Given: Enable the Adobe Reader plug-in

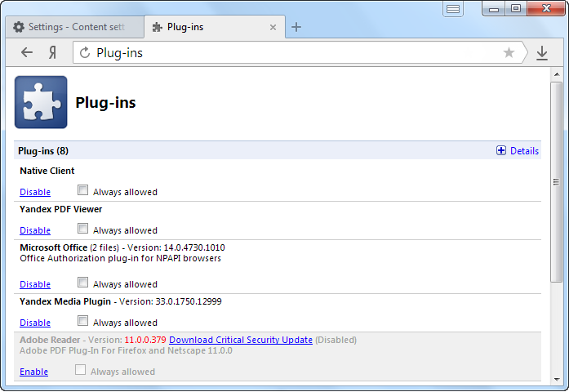Looking at the screenshot, I should (33, 372).
